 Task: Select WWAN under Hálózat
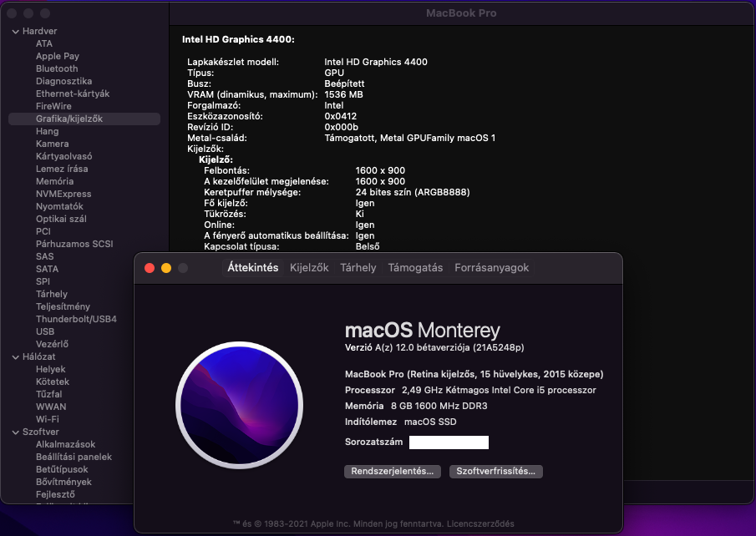coord(51,407)
